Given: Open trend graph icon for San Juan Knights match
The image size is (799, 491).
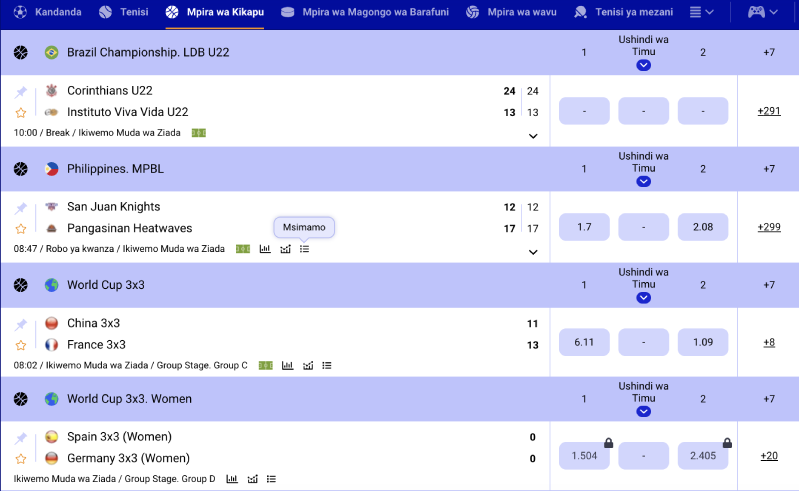Looking at the screenshot, I should 285,249.
